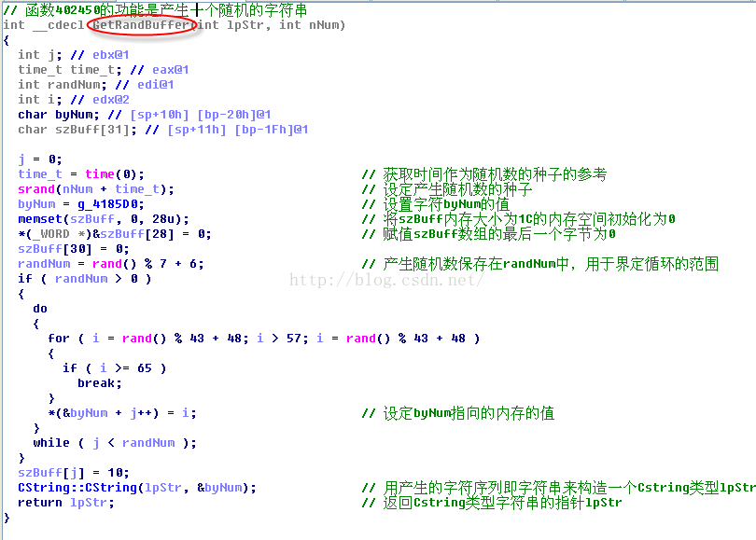Click the comment containing 'randNum中'
The height and width of the screenshot is (540, 756).
[x=540, y=264]
